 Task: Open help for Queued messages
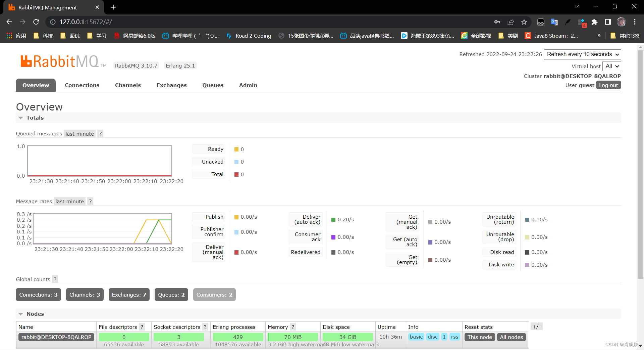tap(100, 134)
